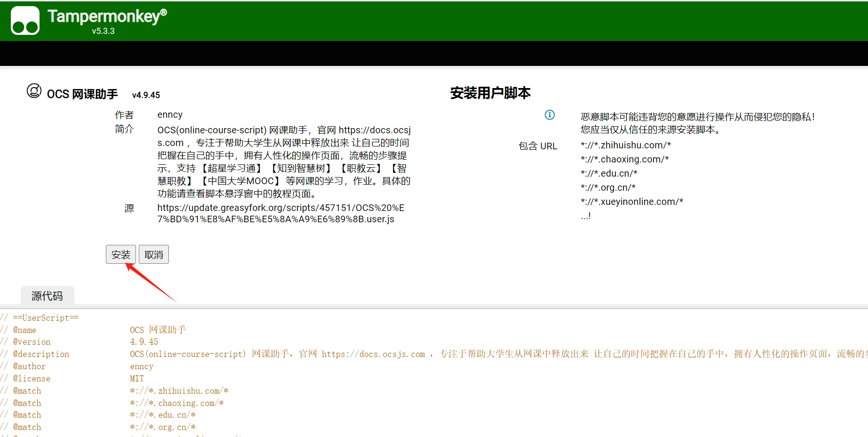This screenshot has width=868, height=437.
Task: Click the @name line in source code
Action: coord(93,330)
